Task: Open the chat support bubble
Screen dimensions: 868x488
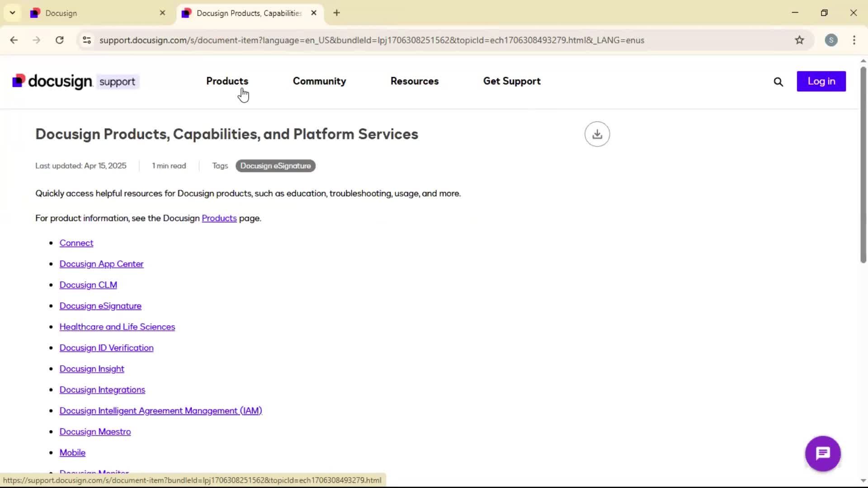Action: 822,453
